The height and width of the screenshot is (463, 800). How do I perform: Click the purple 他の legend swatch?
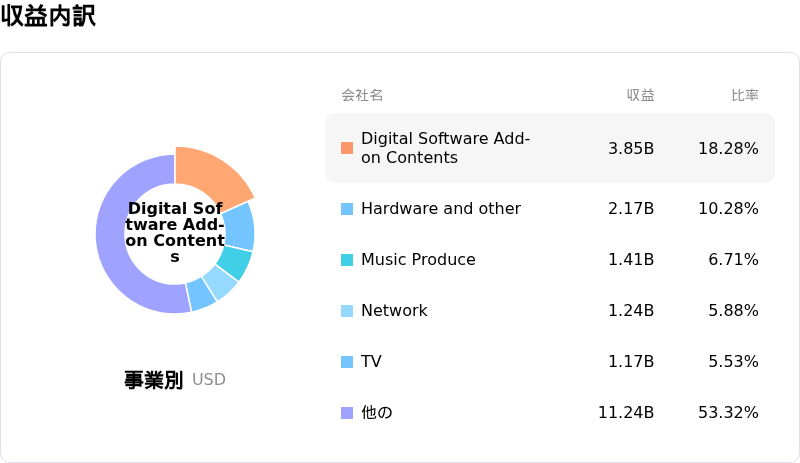coord(347,413)
